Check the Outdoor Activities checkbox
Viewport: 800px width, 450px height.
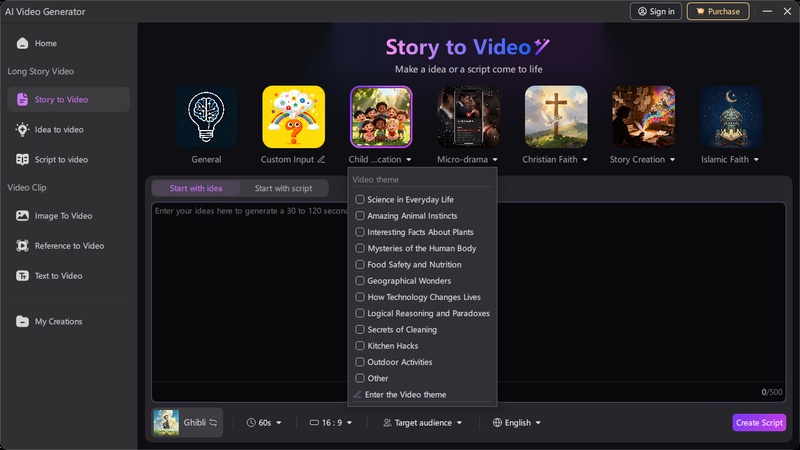360,362
